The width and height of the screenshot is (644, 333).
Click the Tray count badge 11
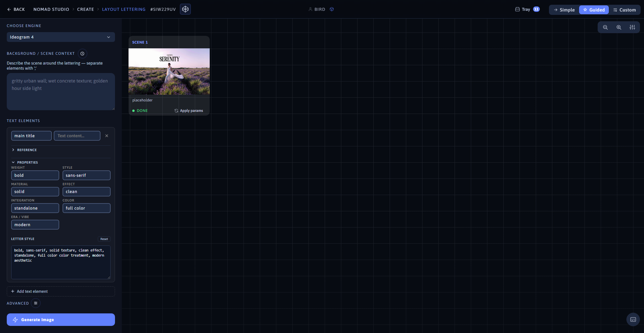point(536,9)
